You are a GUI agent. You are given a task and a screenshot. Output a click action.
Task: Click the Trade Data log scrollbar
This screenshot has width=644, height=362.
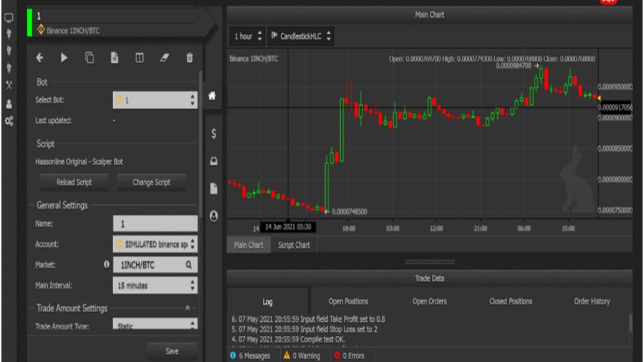coord(630,323)
